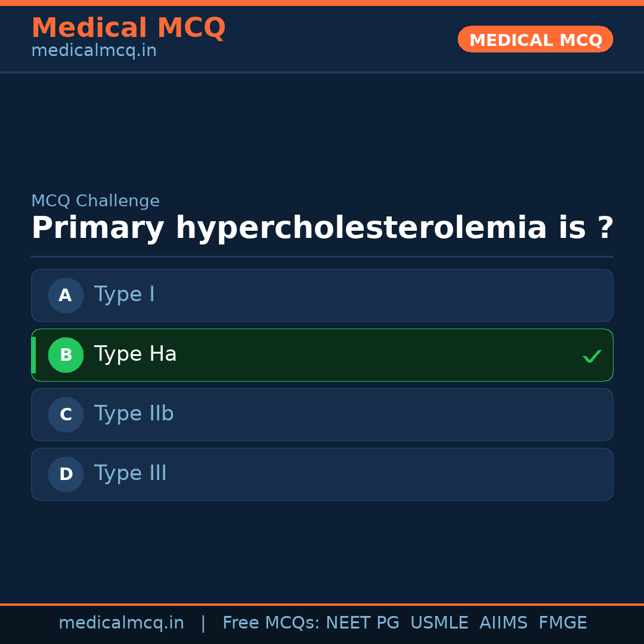
Task: Open the medicalmcq.in link in the footer
Action: (121, 623)
